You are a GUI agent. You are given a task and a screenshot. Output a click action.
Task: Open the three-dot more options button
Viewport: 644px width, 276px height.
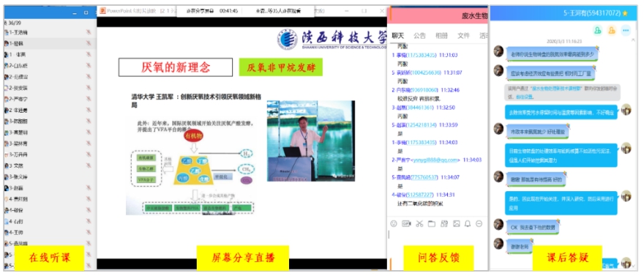tap(626, 30)
